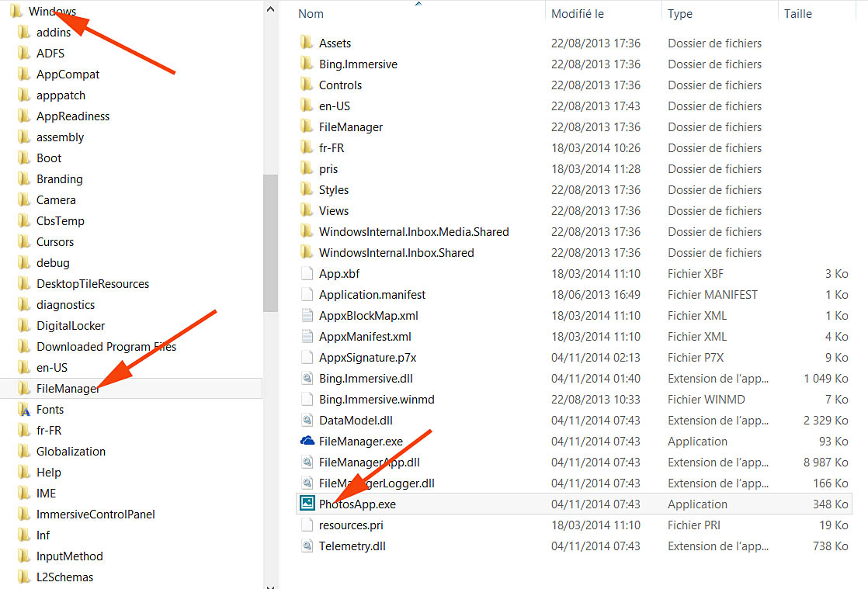Image resolution: width=868 pixels, height=589 pixels.
Task: Click the scroll up arrow in navigation pane
Action: tap(270, 9)
